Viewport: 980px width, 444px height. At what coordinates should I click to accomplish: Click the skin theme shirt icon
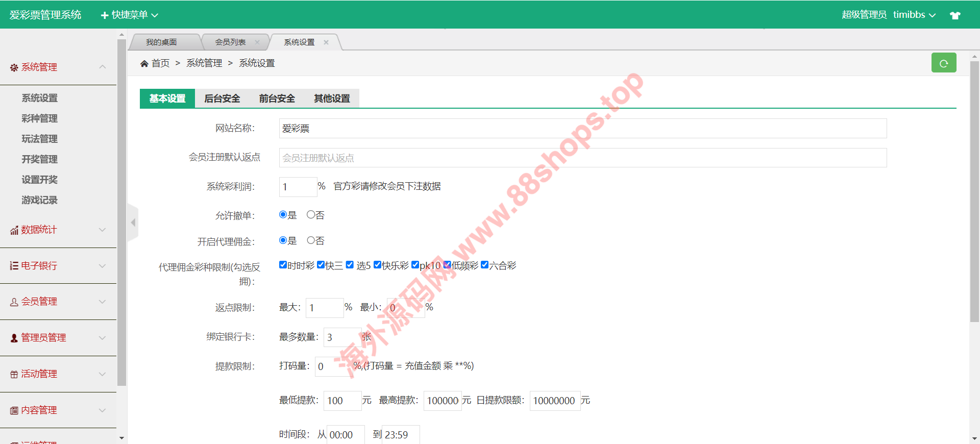[x=955, y=15]
